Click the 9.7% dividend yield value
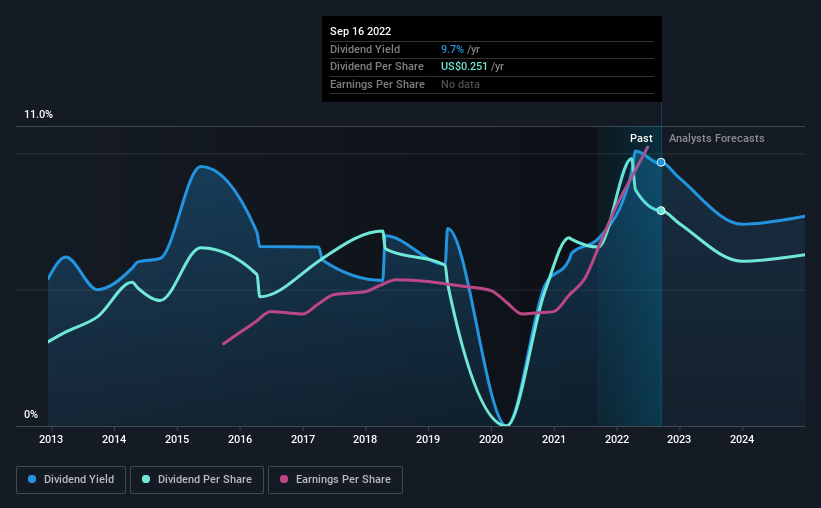The height and width of the screenshot is (508, 821). tap(452, 49)
